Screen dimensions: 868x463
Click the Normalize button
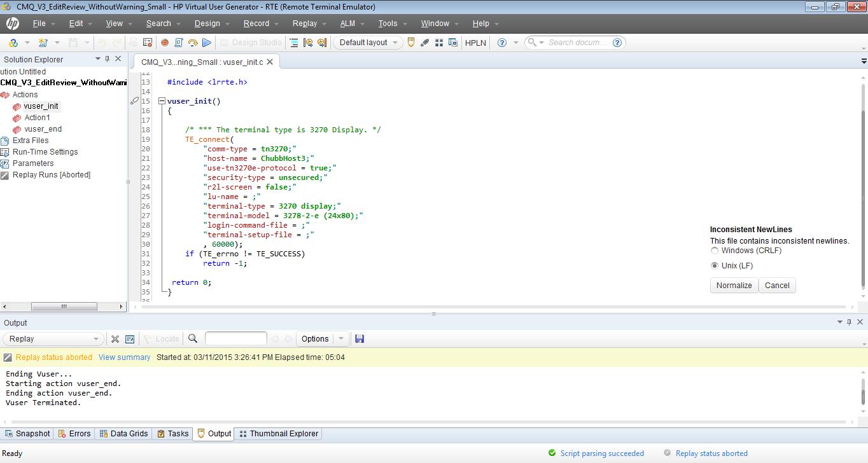point(734,286)
